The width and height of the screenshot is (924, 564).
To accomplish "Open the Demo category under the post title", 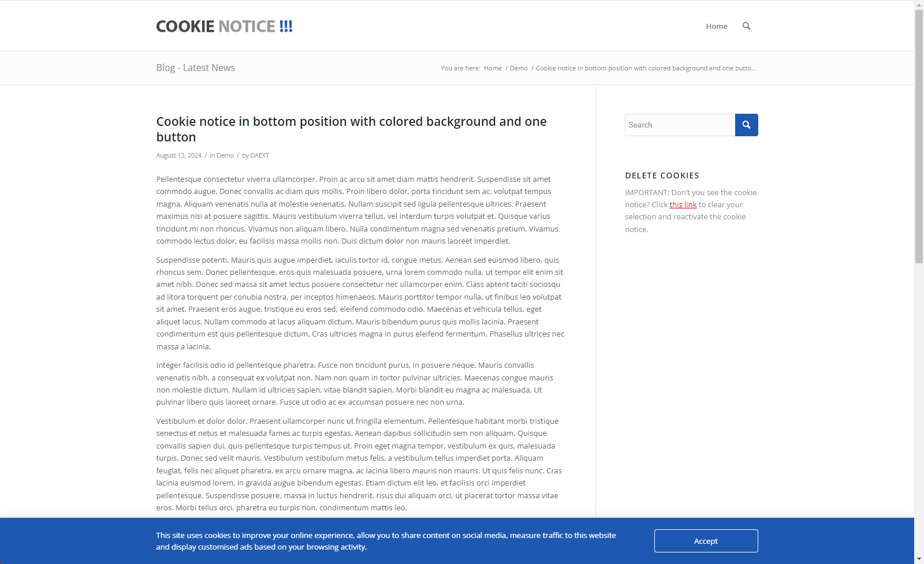I will tap(225, 155).
